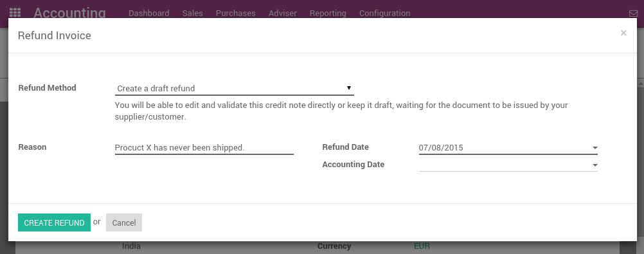The height and width of the screenshot is (254, 644).
Task: Open the Adviser menu
Action: [x=283, y=13]
